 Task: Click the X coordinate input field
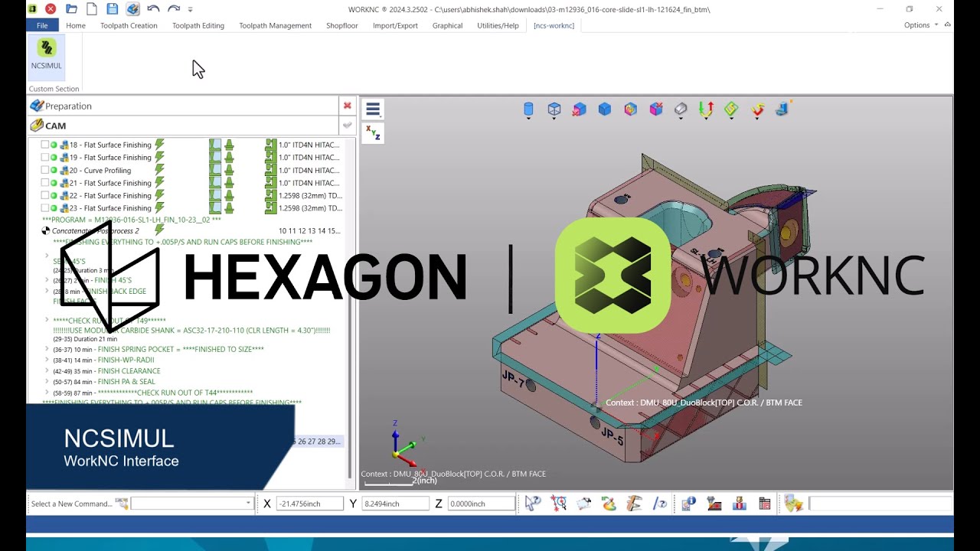click(x=309, y=504)
